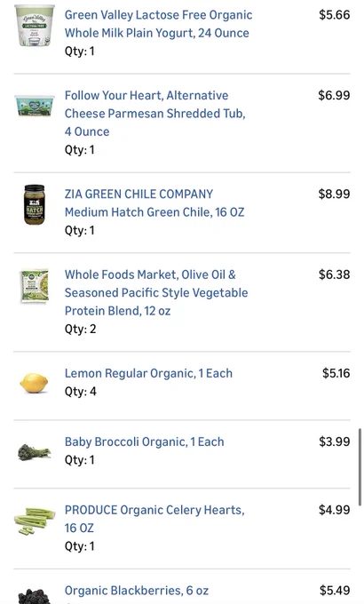Open Green Valley Lactose Free Yogurt link
Screen dimensions: 364x604
(158, 24)
